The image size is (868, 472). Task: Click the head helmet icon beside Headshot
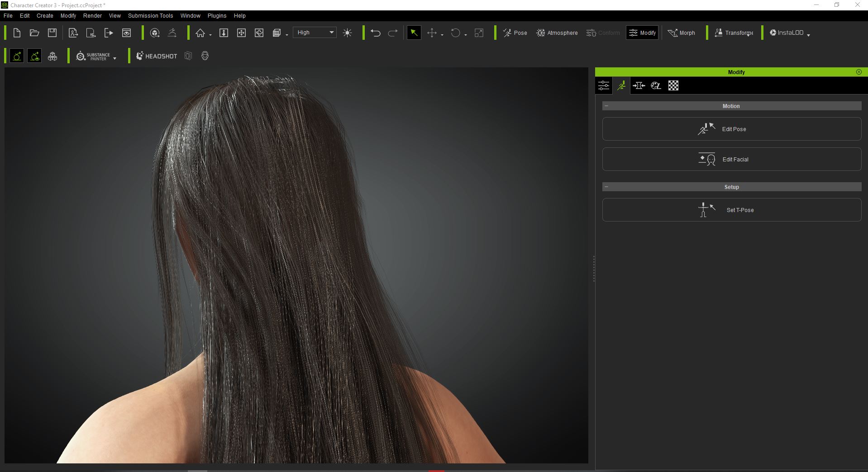click(x=205, y=56)
